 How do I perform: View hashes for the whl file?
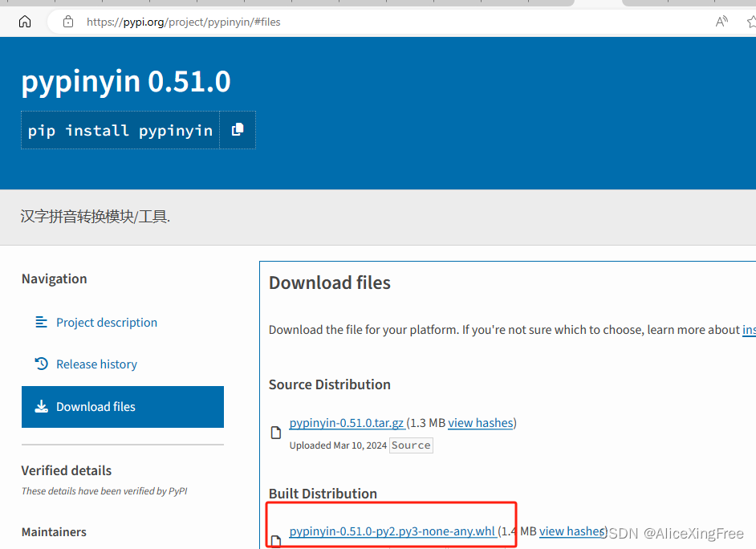(572, 531)
